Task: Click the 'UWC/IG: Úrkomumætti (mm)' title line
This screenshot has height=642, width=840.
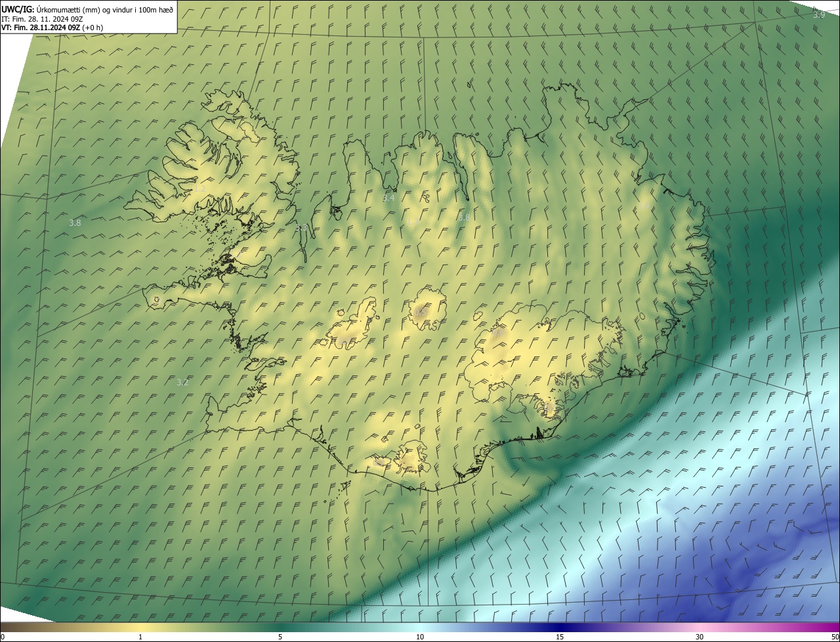Action: [x=87, y=9]
